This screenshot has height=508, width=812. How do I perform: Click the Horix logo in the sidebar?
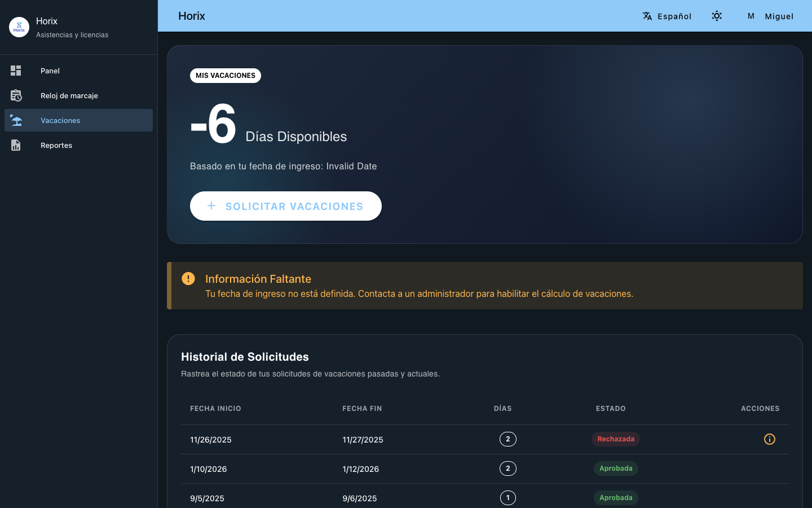click(19, 27)
